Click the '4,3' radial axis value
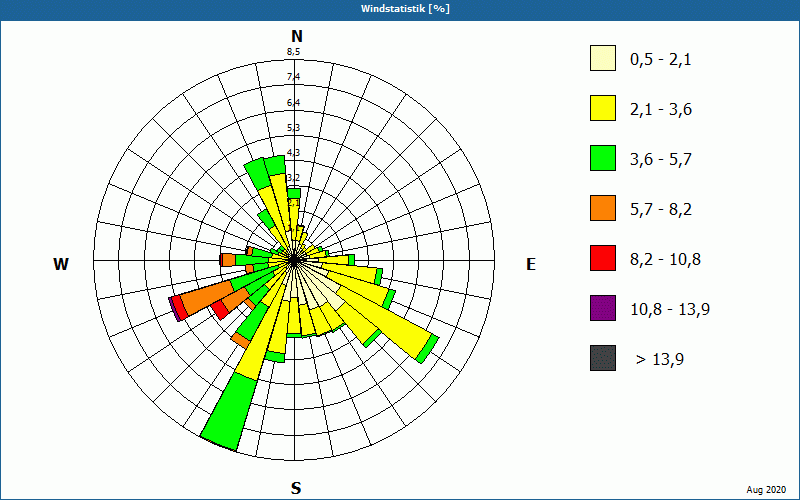The width and height of the screenshot is (800, 500). click(x=293, y=153)
